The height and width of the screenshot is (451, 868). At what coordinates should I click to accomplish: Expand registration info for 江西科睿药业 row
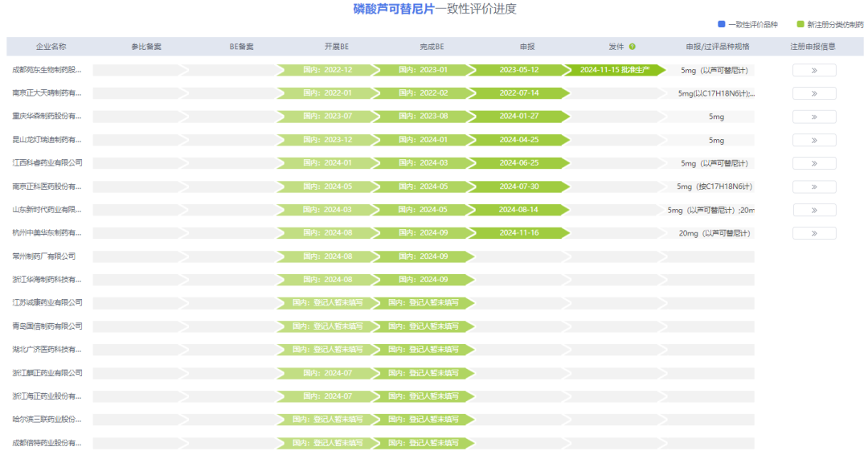pos(813,163)
